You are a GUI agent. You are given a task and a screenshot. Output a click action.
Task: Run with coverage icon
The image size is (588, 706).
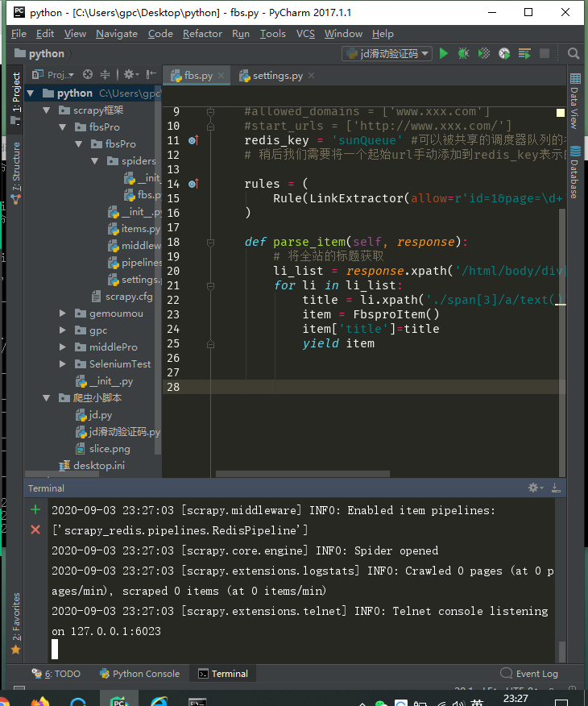483,53
